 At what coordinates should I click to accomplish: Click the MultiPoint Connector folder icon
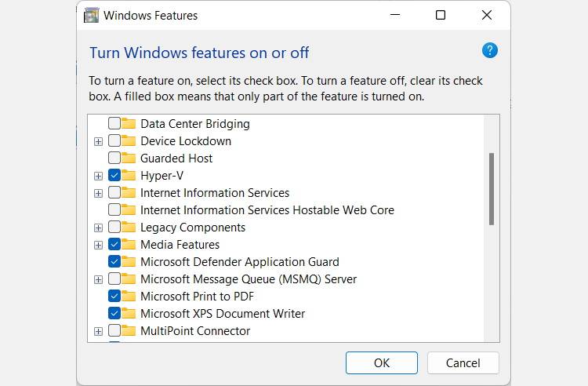click(129, 331)
